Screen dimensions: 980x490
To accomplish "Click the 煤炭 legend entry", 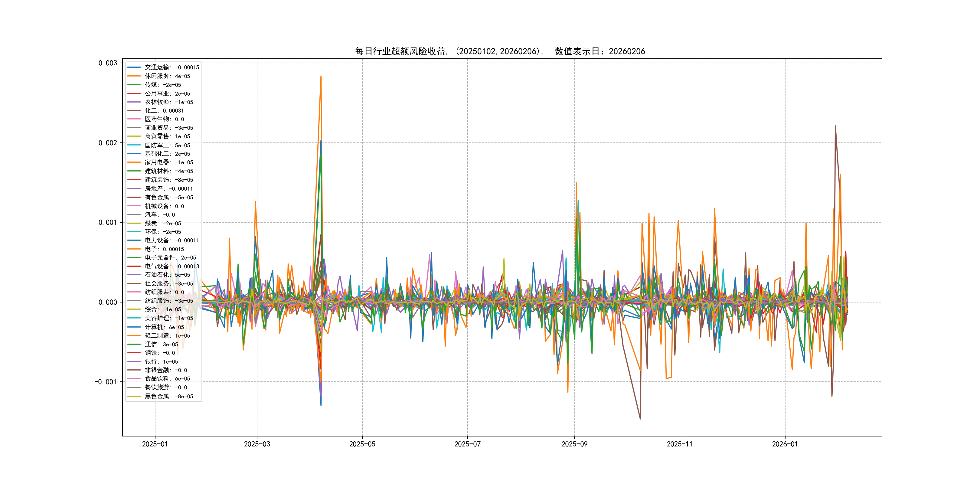I will (162, 223).
